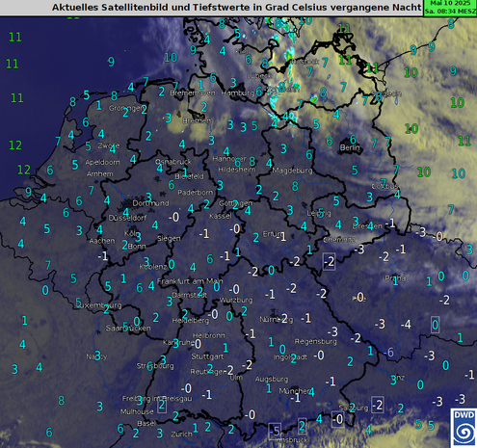Click the Praha city label
Image resolution: width=477 pixels, height=448 pixels.
click(x=395, y=277)
